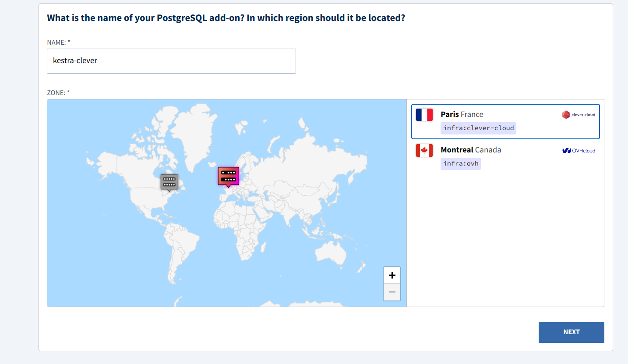
Task: Click the OVHcloud logo
Action: click(x=579, y=151)
